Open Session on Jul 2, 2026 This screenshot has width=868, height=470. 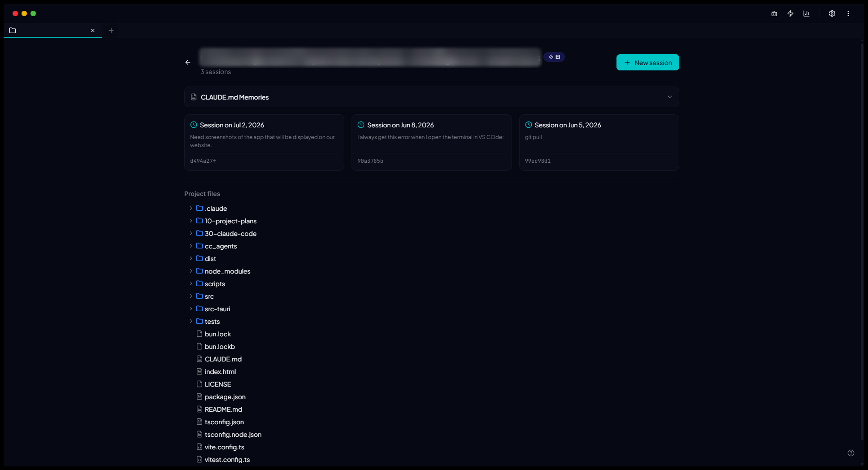(264, 143)
